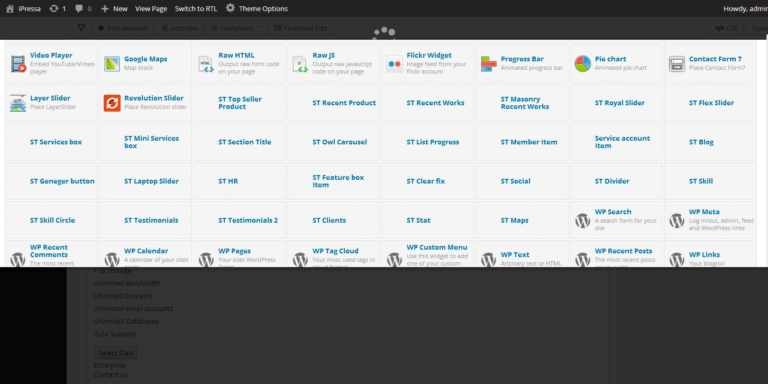Add ST Mini Services box element
This screenshot has height=384, width=768.
point(145,142)
